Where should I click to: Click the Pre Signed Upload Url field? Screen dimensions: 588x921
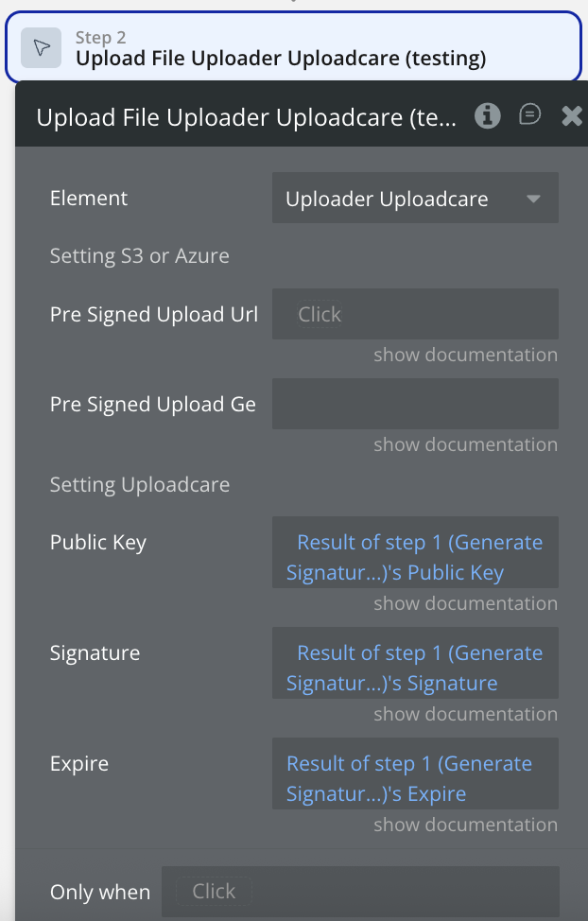tap(414, 314)
